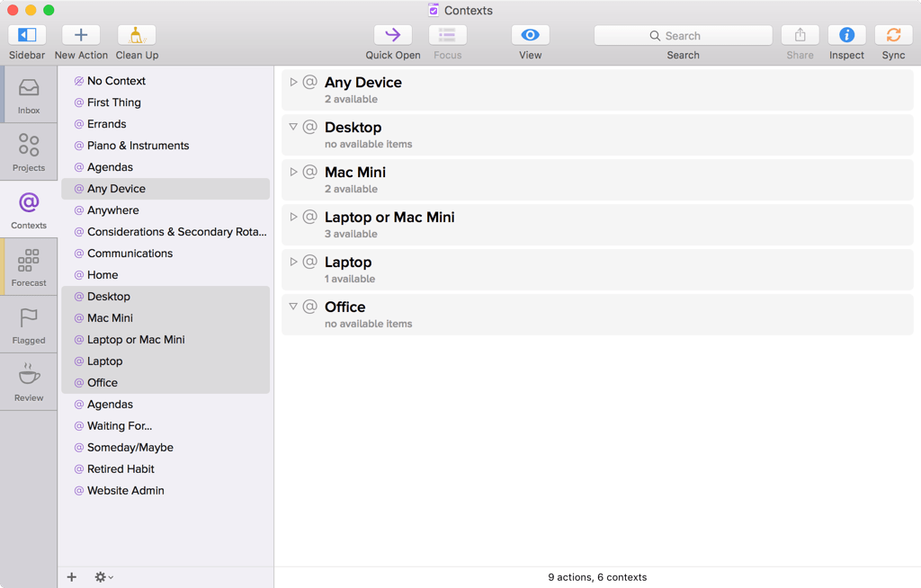This screenshot has width=921, height=588.
Task: Click the Sync toolbar icon
Action: coord(893,35)
